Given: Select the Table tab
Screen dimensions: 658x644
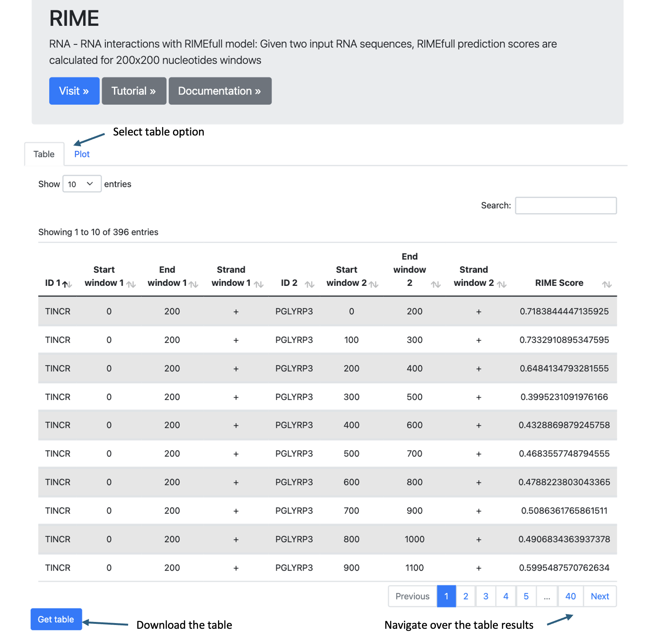Looking at the screenshot, I should pyautogui.click(x=44, y=154).
